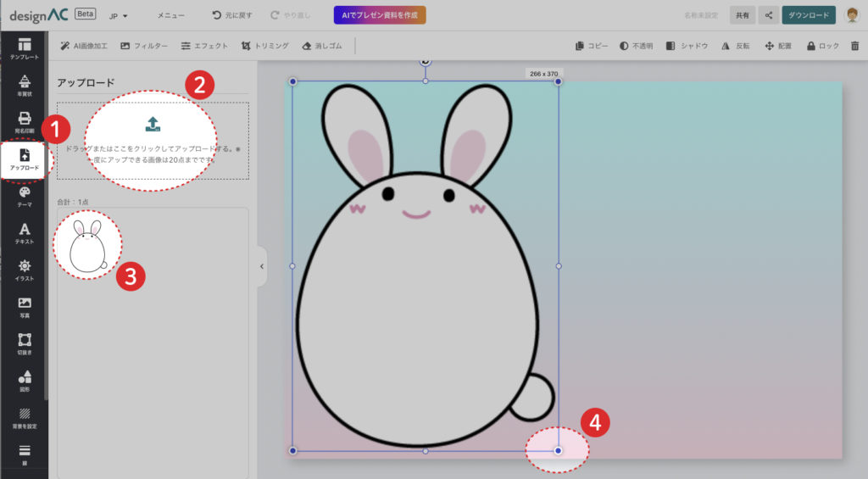
Task: Open the メニュー (Menu) item
Action: [x=170, y=15]
